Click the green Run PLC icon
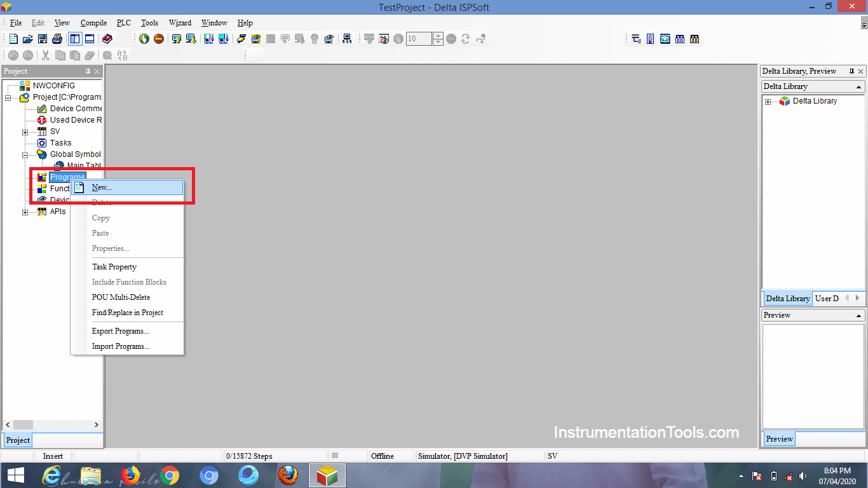The image size is (868, 488). point(144,39)
